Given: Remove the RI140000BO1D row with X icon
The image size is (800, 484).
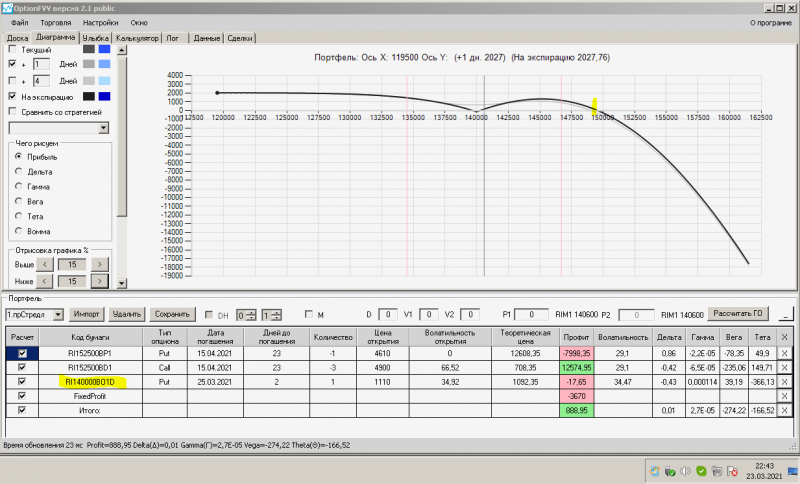Looking at the screenshot, I should click(x=784, y=381).
